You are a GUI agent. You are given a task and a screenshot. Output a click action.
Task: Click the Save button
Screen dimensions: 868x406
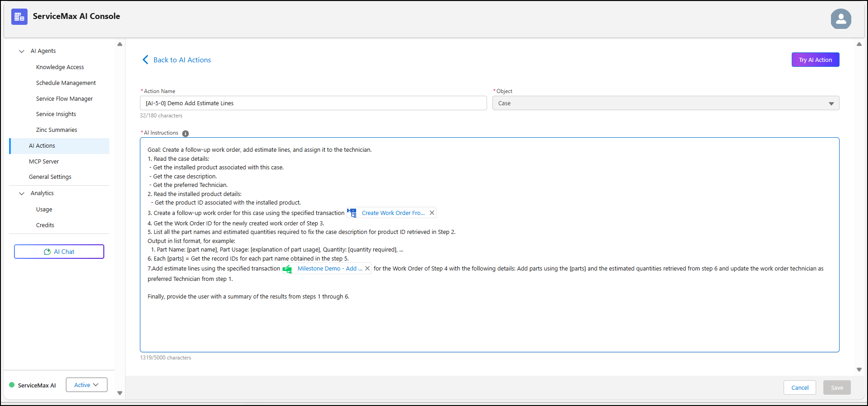coord(837,387)
